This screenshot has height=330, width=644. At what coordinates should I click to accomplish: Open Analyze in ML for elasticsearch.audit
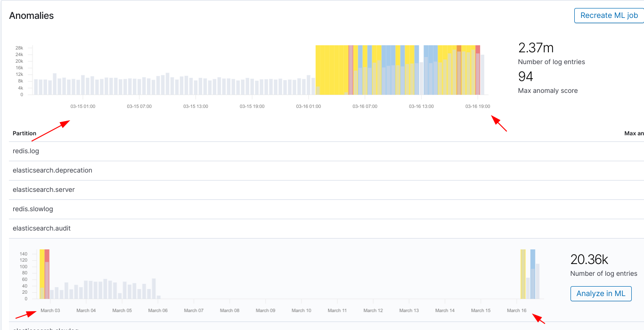pyautogui.click(x=601, y=293)
